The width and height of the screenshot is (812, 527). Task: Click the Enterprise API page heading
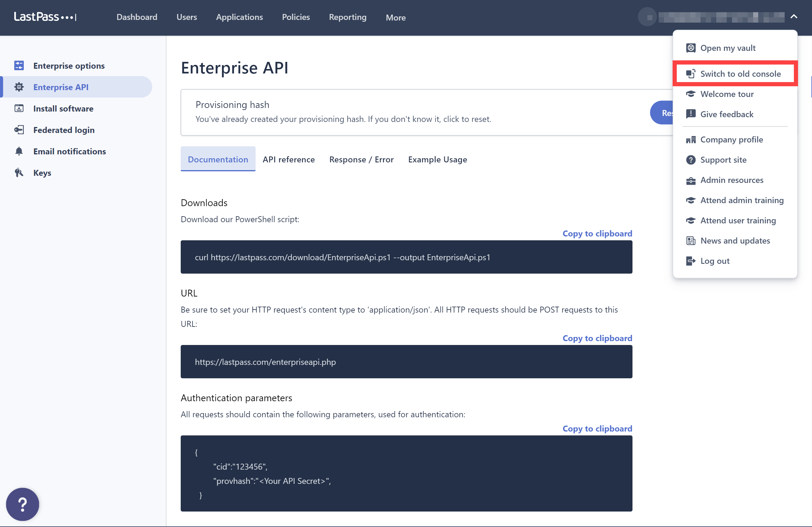coord(235,68)
